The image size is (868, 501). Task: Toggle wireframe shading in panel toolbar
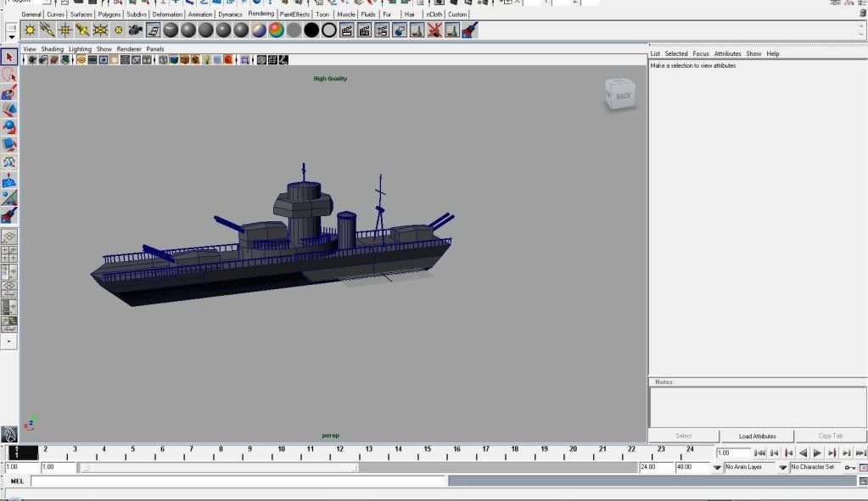pyautogui.click(x=163, y=59)
